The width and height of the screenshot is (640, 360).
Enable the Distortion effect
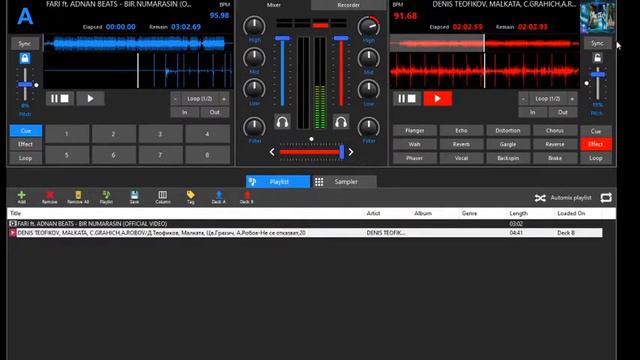coord(508,131)
